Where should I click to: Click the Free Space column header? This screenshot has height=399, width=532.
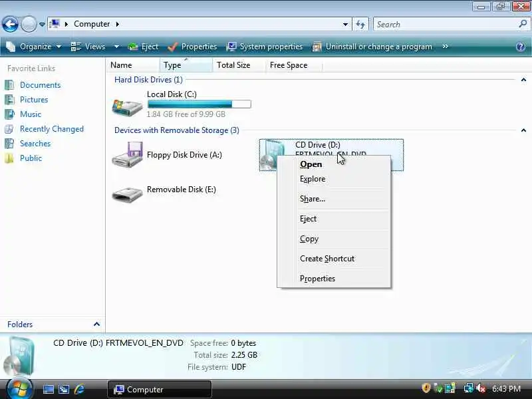coord(294,65)
